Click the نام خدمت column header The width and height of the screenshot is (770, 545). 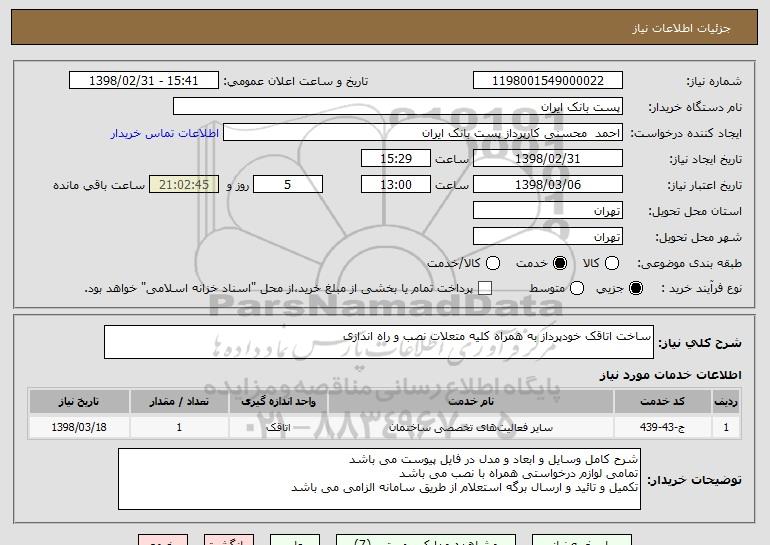(471, 402)
